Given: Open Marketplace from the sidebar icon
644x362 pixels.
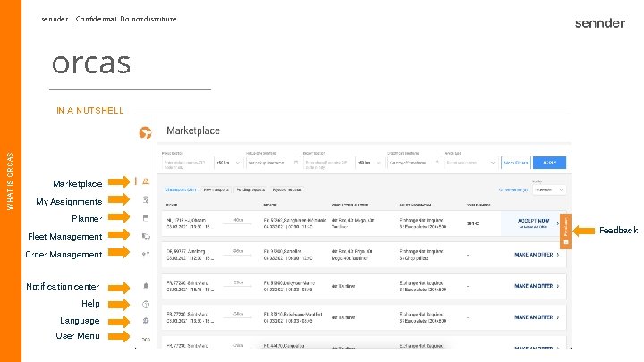Looking at the screenshot, I should point(146,181).
